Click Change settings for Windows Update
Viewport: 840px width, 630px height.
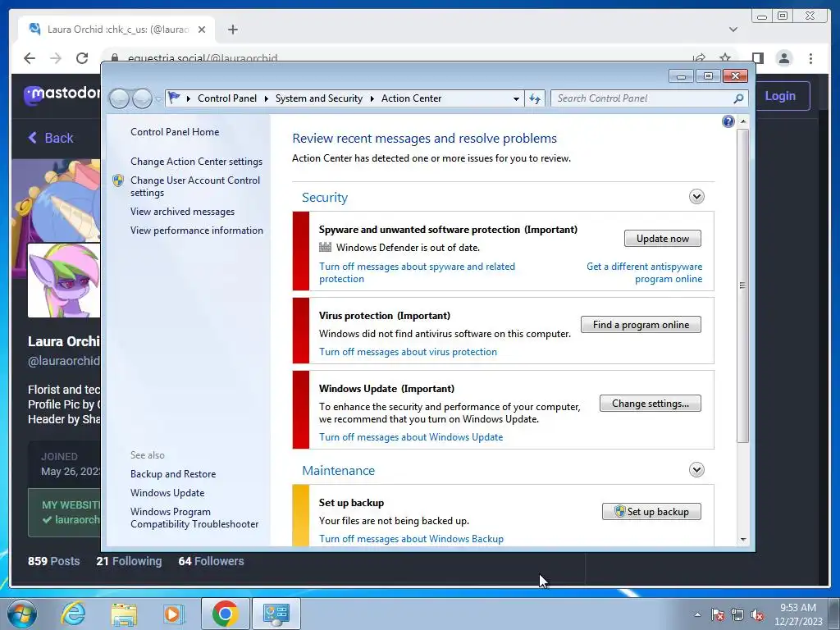[x=651, y=403]
